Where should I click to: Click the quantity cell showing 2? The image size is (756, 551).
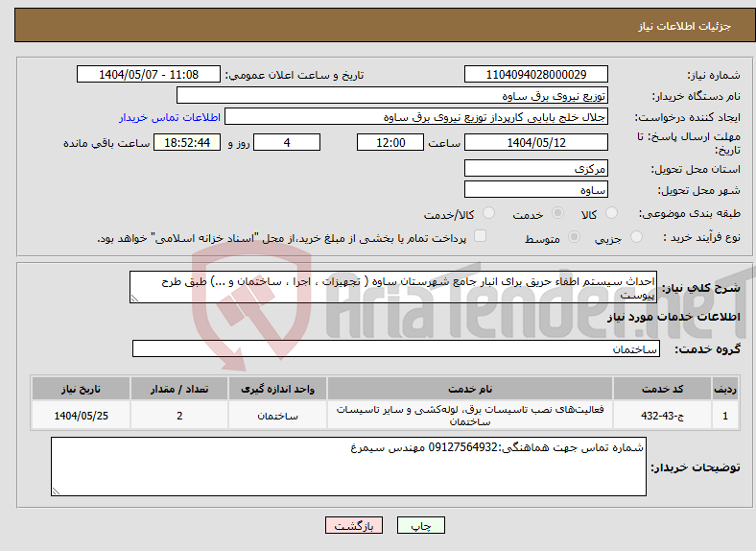coord(178,415)
